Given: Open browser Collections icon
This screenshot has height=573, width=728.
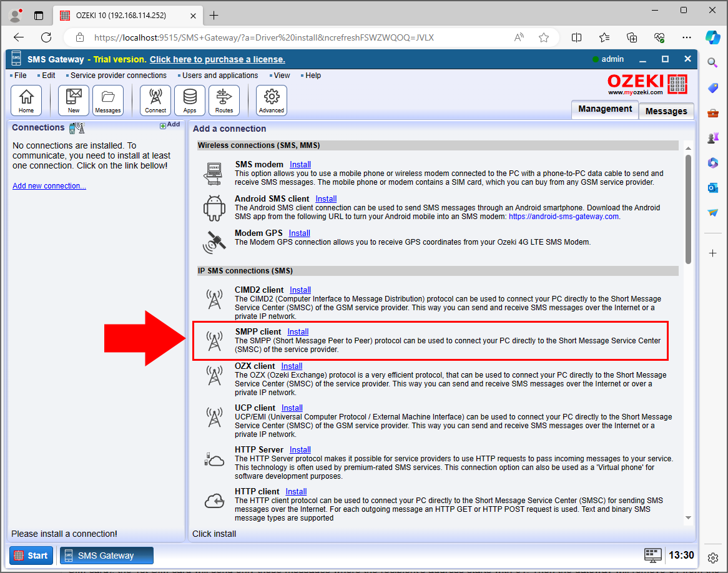Looking at the screenshot, I should point(632,37).
